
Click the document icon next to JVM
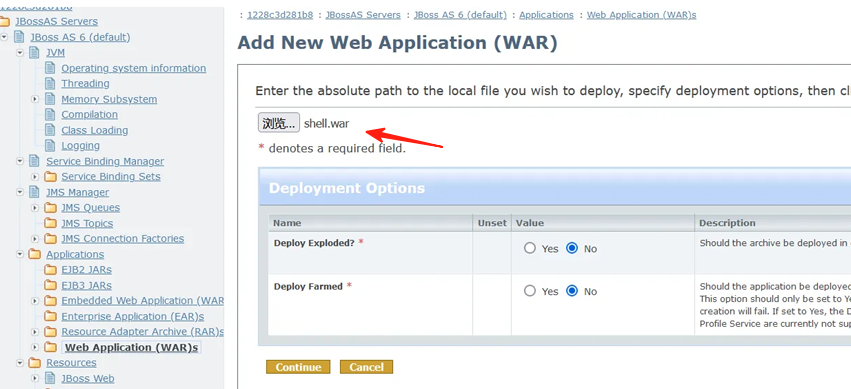click(x=34, y=53)
